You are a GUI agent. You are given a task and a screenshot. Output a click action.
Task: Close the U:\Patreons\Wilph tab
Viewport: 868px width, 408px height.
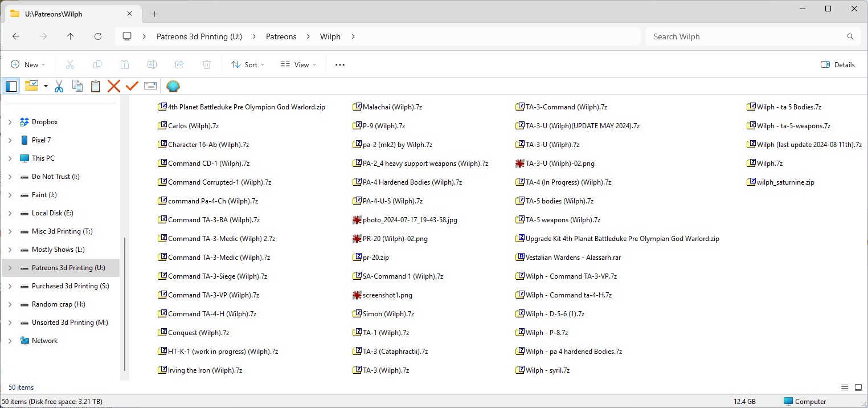[x=130, y=14]
